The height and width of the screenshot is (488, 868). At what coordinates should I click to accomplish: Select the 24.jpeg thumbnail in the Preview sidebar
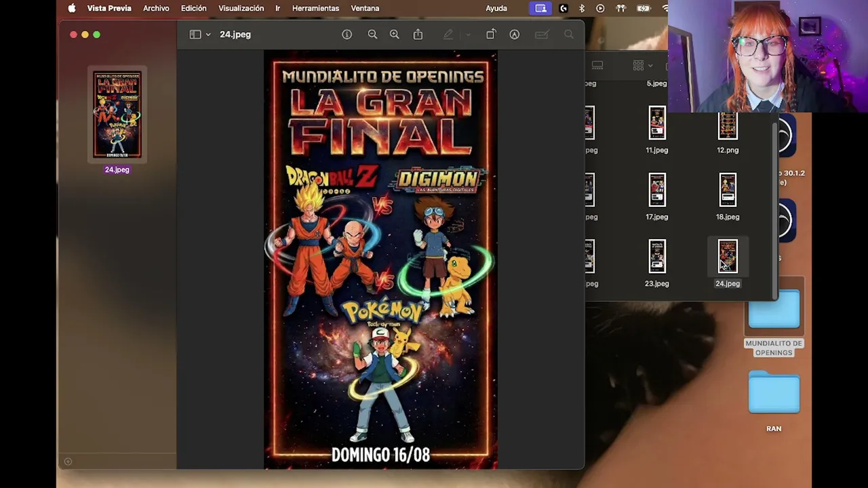(x=117, y=115)
